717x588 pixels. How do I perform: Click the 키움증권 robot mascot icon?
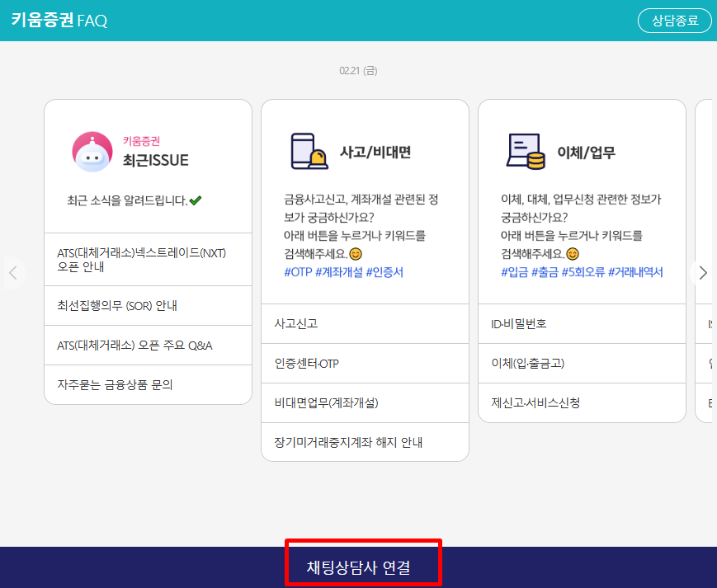coord(92,152)
